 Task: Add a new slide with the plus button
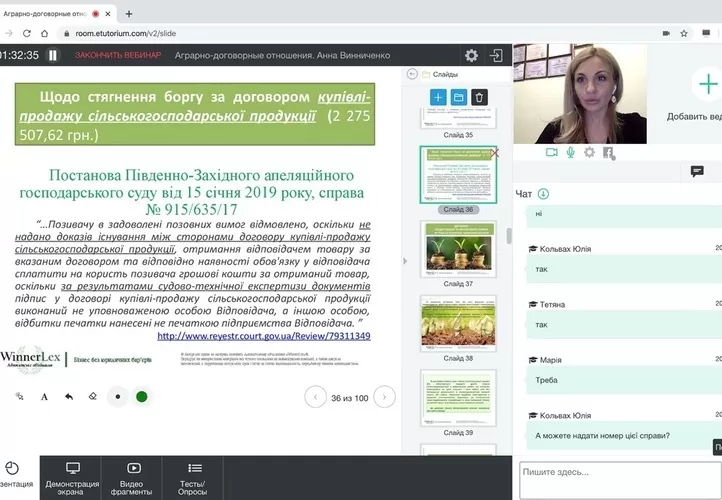438,97
